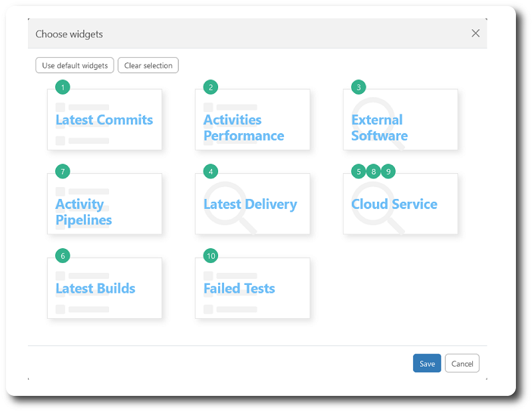Toggle the Latest Commits widget tile
The width and height of the screenshot is (532, 412).
coord(104,120)
